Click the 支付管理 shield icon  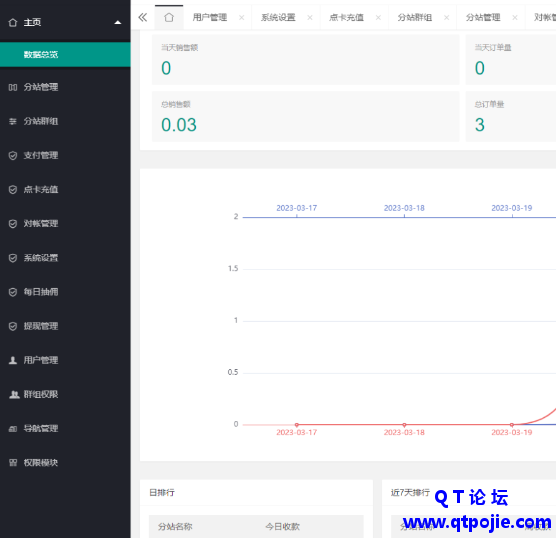point(13,156)
